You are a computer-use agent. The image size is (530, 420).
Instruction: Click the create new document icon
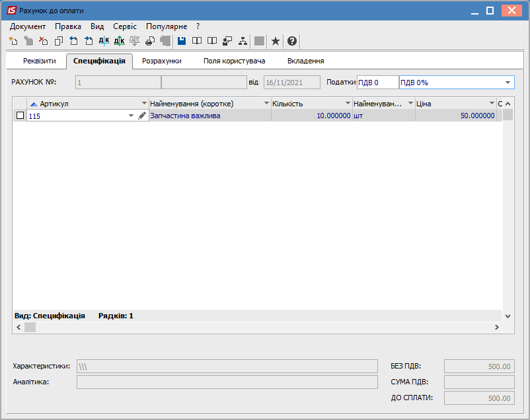tap(13, 41)
